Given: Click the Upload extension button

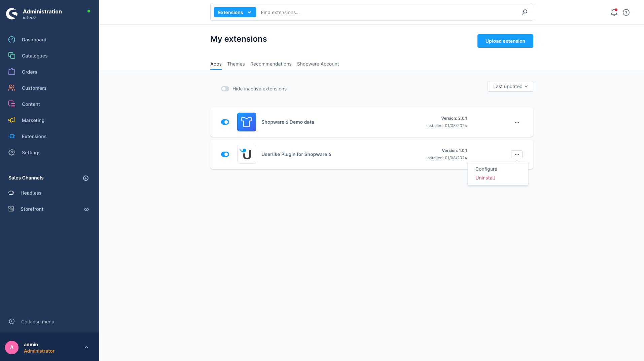Looking at the screenshot, I should [x=505, y=41].
